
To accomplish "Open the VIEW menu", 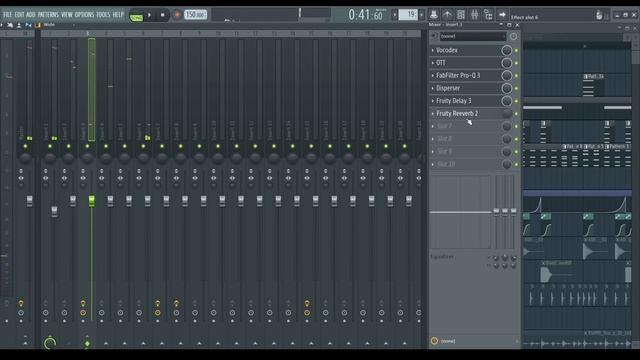I will pyautogui.click(x=67, y=15).
